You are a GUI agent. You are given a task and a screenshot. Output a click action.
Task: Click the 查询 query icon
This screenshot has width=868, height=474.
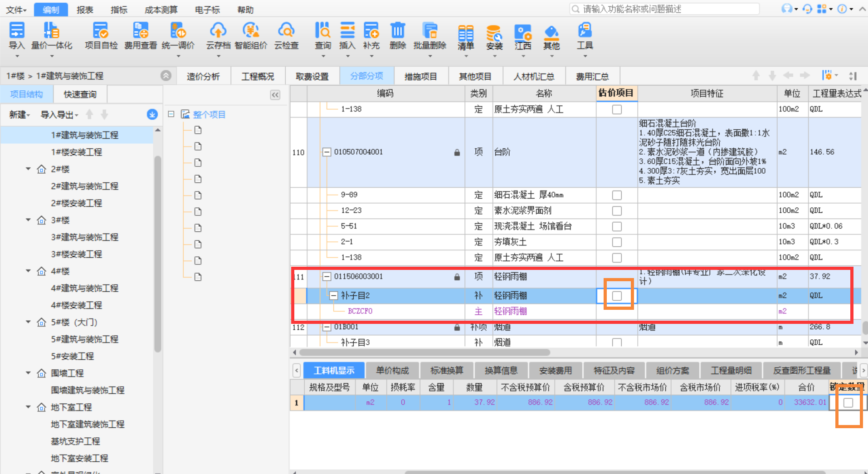[323, 31]
